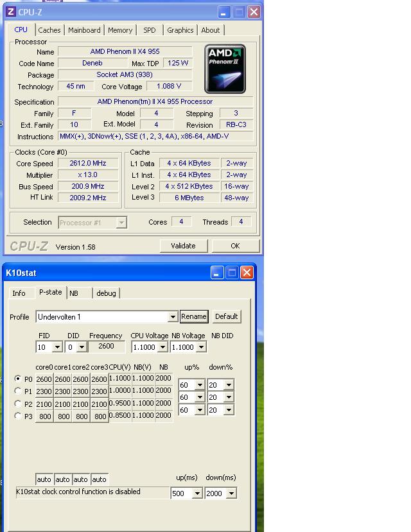Click the P3 CPU voltage value 0.8500
This screenshot has height=532, width=411.
[x=120, y=415]
